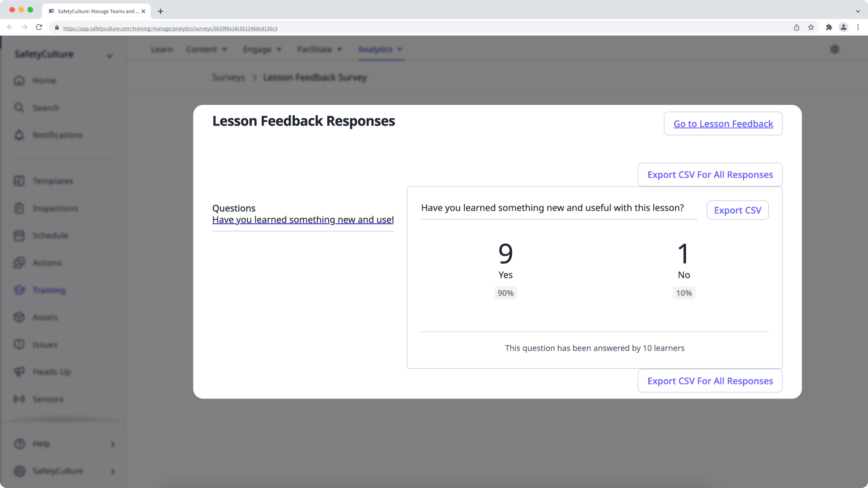This screenshot has height=488, width=868.
Task: Click the Templates sidebar icon
Action: click(x=19, y=181)
